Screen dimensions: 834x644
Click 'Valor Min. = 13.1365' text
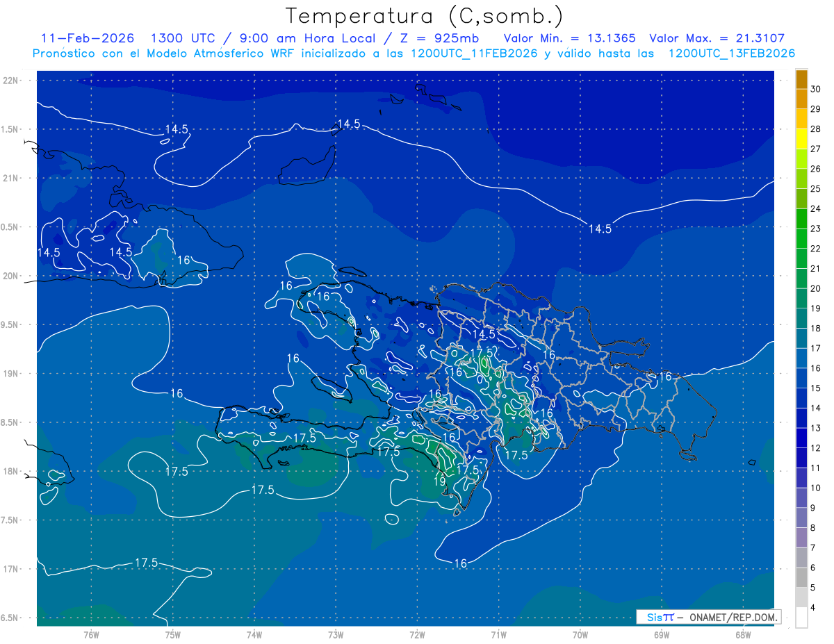click(x=569, y=38)
